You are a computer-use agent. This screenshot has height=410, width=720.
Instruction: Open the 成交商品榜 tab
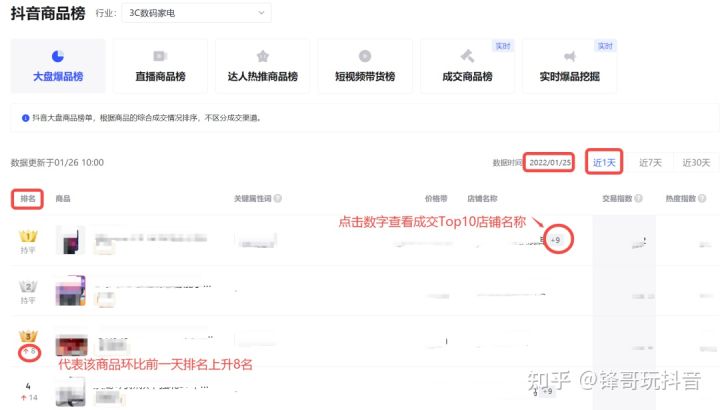click(467, 66)
